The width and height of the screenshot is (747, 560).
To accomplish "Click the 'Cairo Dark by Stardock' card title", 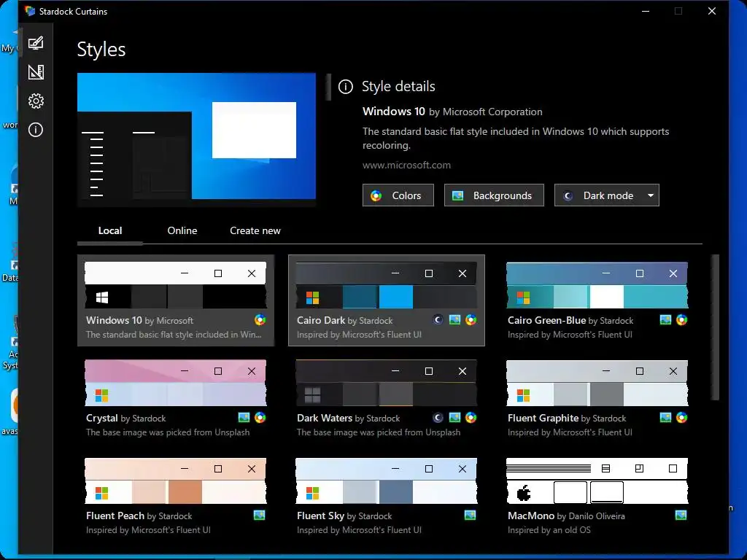I will click(344, 321).
